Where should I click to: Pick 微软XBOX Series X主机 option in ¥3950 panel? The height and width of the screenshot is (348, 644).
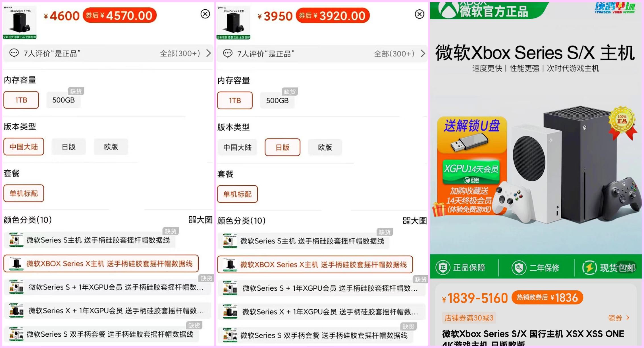(x=315, y=265)
